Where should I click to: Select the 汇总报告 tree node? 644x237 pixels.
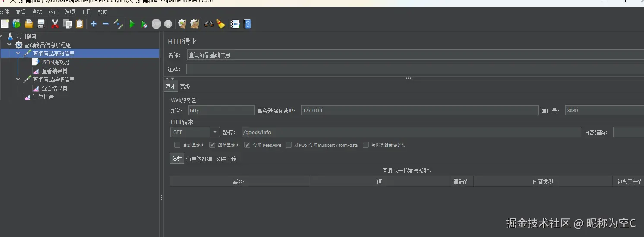(x=43, y=97)
